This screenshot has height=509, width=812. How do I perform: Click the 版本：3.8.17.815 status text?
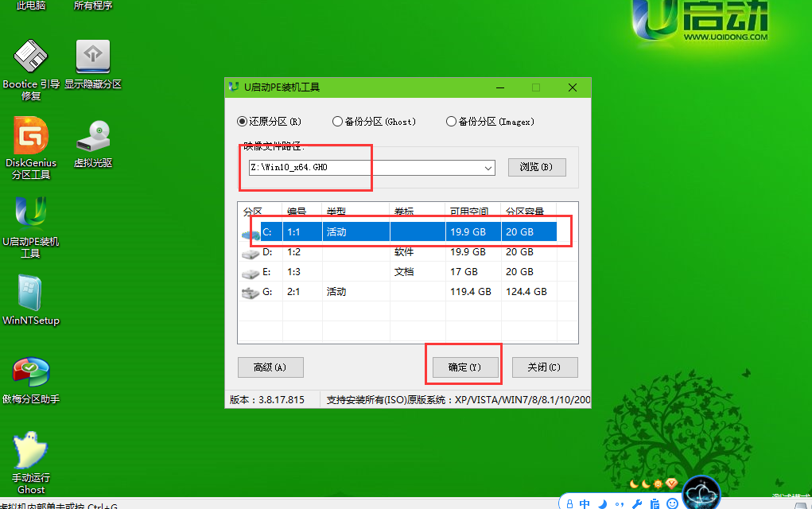(267, 400)
